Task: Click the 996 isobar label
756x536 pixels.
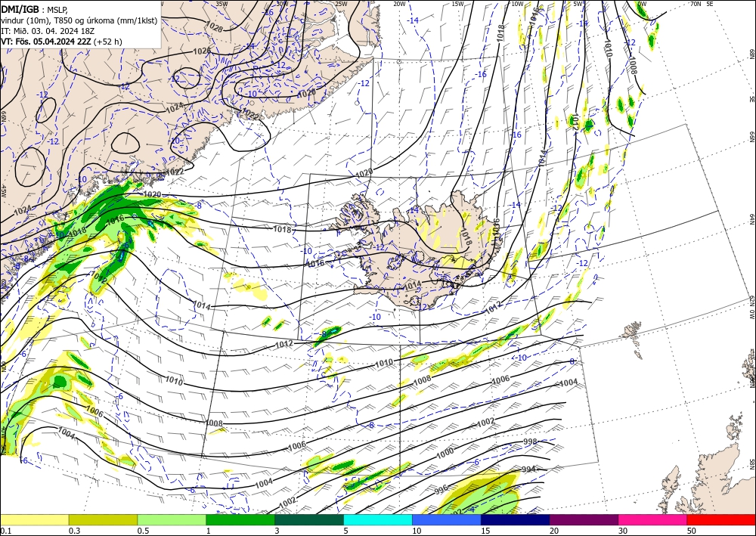Action: (x=442, y=490)
